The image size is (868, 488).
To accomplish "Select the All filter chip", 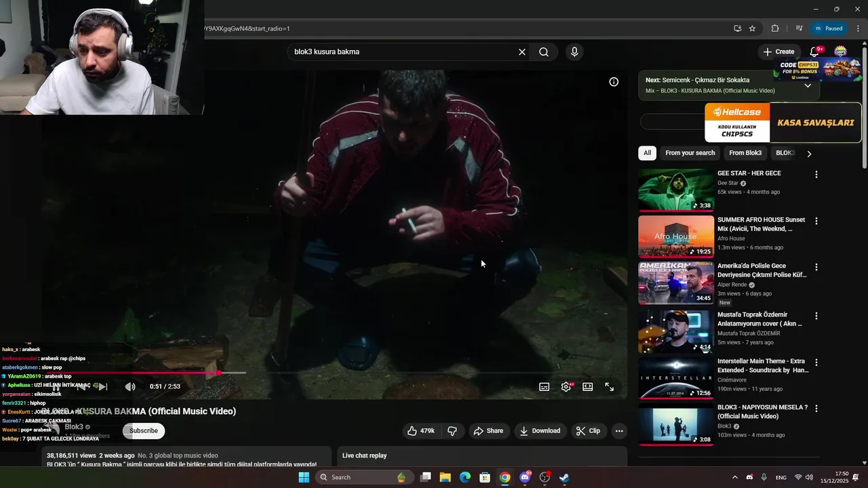I will tap(647, 153).
